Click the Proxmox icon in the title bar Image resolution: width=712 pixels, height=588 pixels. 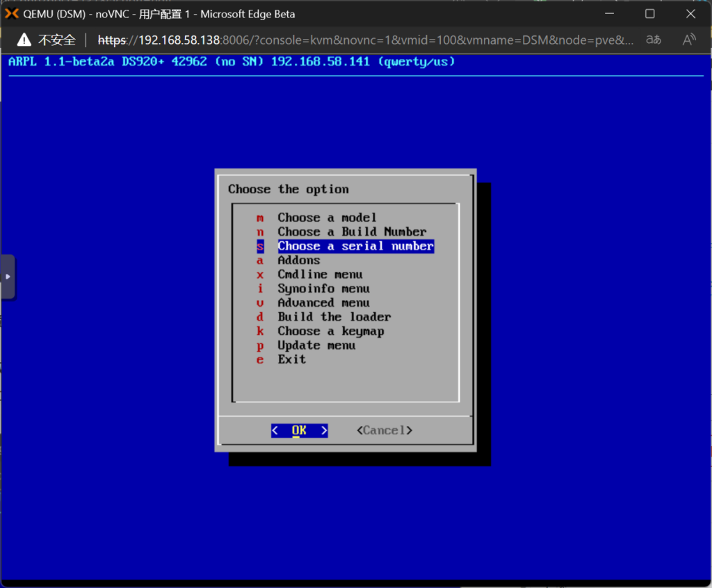click(x=11, y=14)
